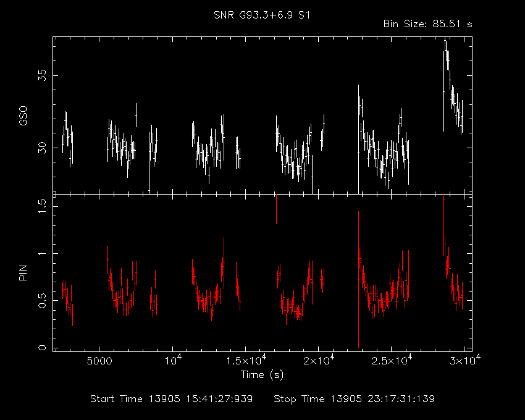Click the Start Time 13905 15:41:27:939 text
525x420 pixels.
tap(172, 399)
